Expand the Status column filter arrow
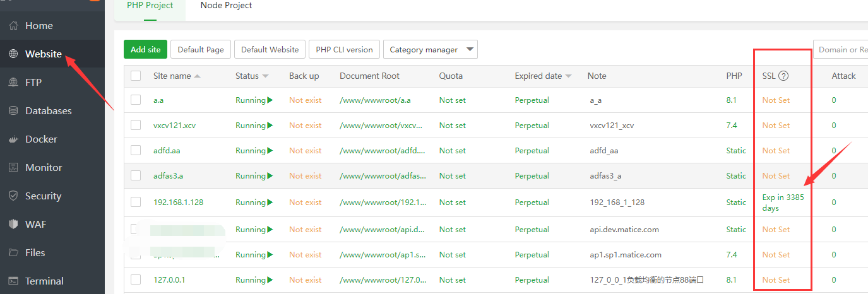The image size is (868, 294). tap(266, 76)
